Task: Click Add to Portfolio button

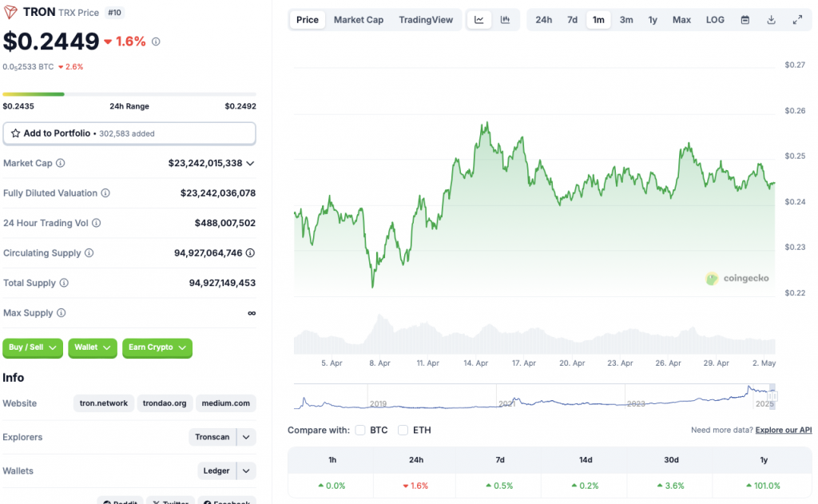Action: (x=129, y=133)
